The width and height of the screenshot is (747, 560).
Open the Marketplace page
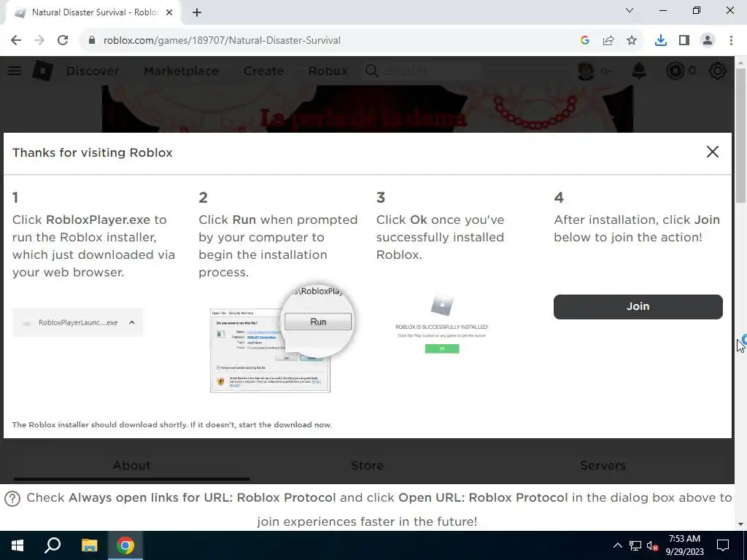(x=181, y=71)
